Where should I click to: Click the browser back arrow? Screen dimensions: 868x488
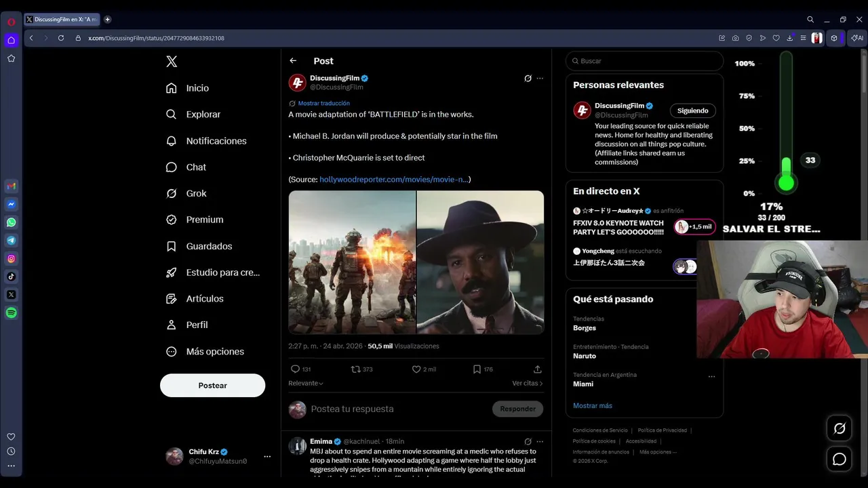[x=31, y=38]
